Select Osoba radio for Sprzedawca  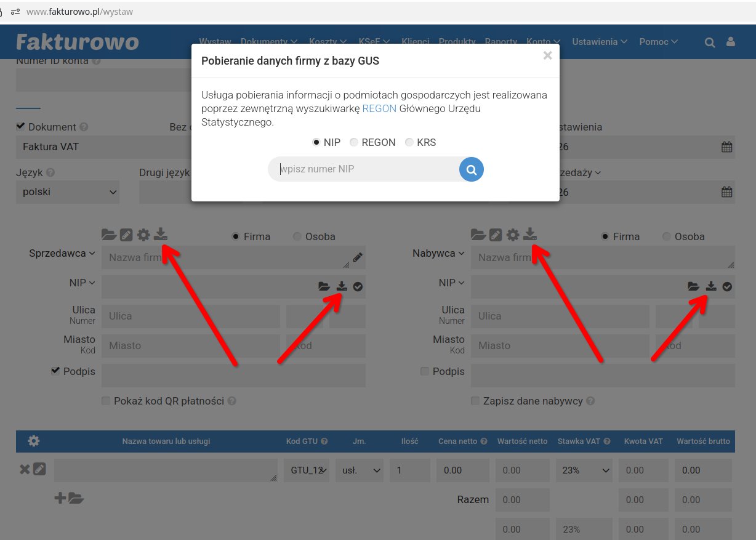tap(297, 236)
